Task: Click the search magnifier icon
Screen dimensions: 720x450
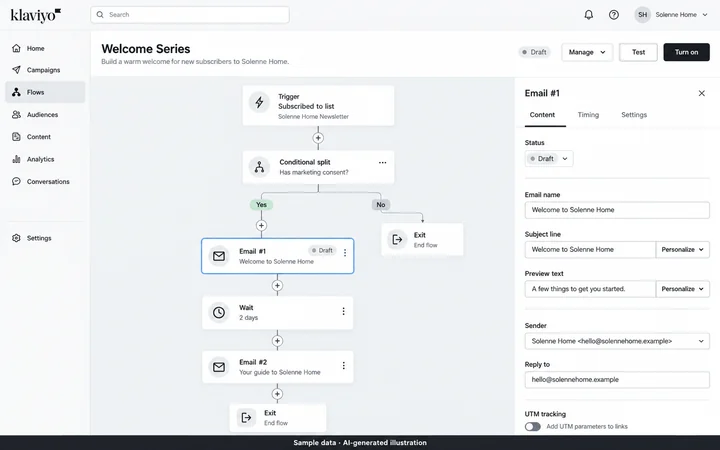Action: point(100,15)
